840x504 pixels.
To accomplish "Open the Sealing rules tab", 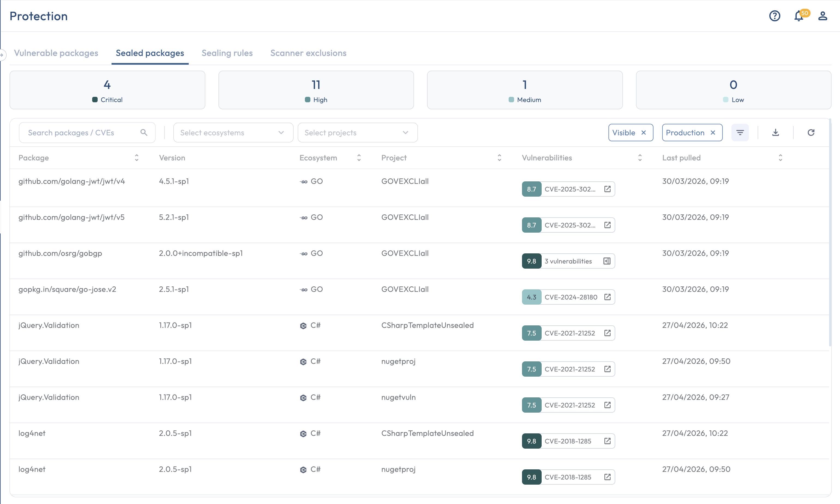I will 227,53.
